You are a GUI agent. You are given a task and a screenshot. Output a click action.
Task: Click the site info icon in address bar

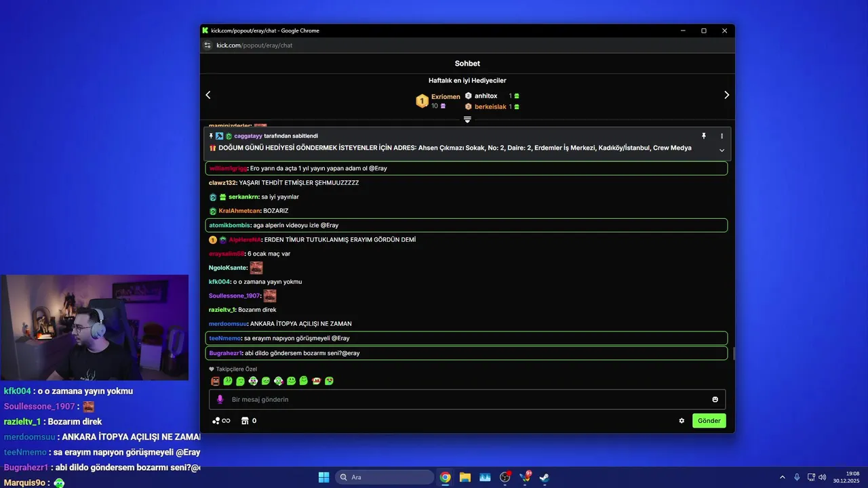(208, 45)
